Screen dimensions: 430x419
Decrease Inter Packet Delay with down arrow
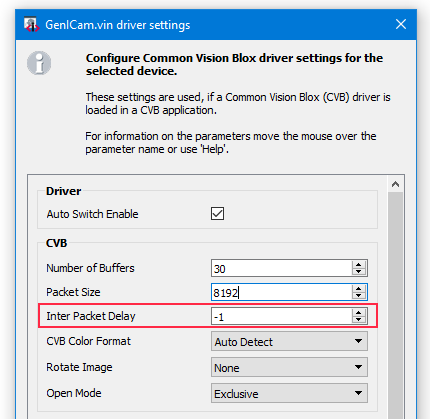coord(359,320)
